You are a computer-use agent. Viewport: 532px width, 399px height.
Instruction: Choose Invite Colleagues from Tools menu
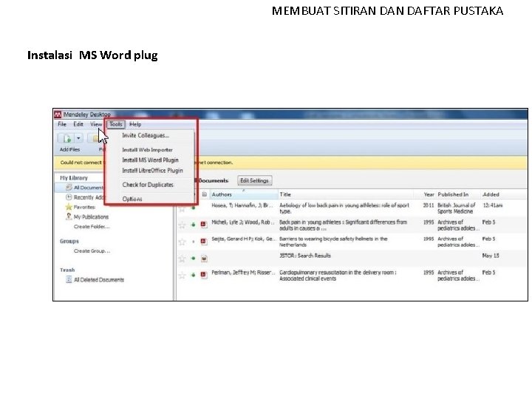pos(146,135)
